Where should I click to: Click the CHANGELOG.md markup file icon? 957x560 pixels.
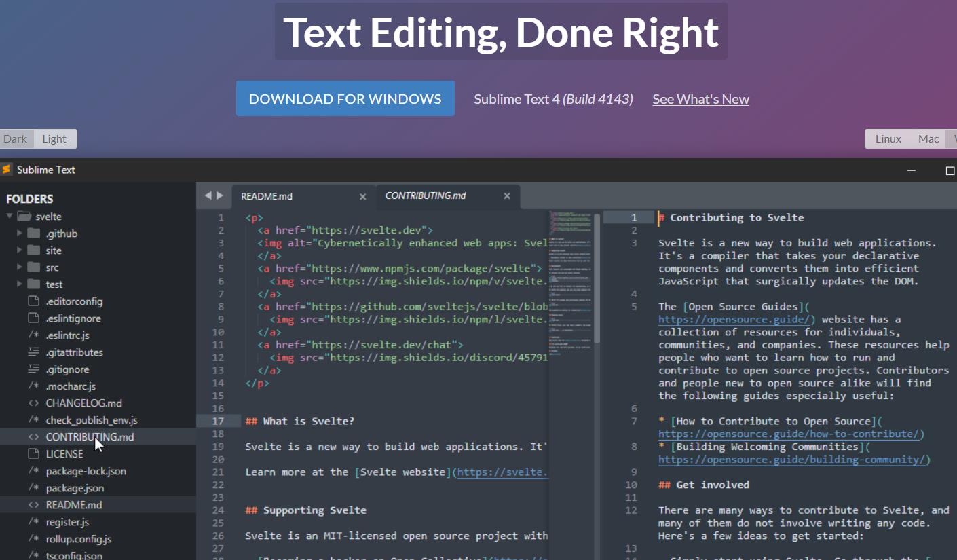pos(34,403)
